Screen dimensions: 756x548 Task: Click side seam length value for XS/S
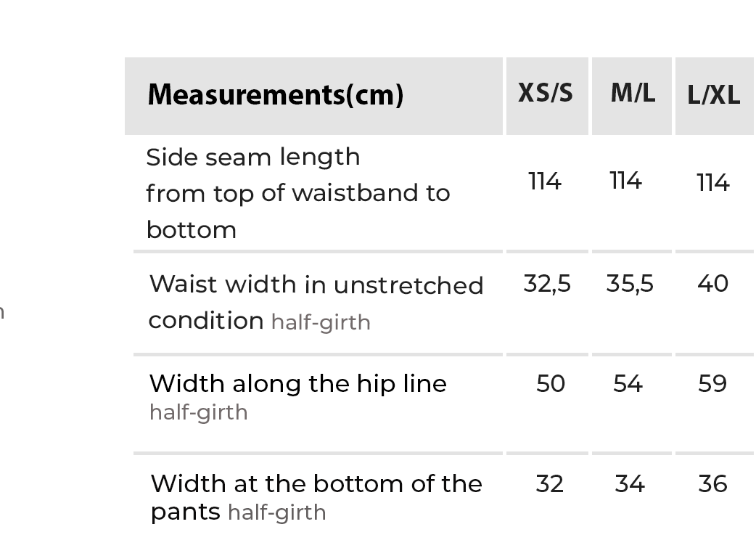(545, 181)
